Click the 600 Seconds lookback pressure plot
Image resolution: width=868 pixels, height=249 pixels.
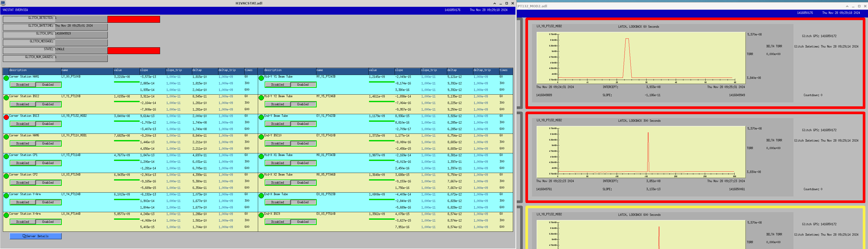pyautogui.click(x=641, y=235)
